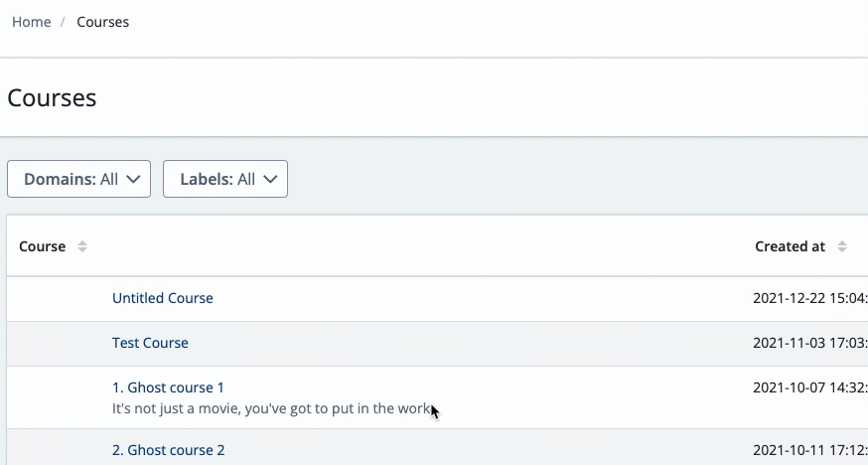Click the Ghost course 1 description text
The height and width of the screenshot is (465, 868).
[x=268, y=408]
